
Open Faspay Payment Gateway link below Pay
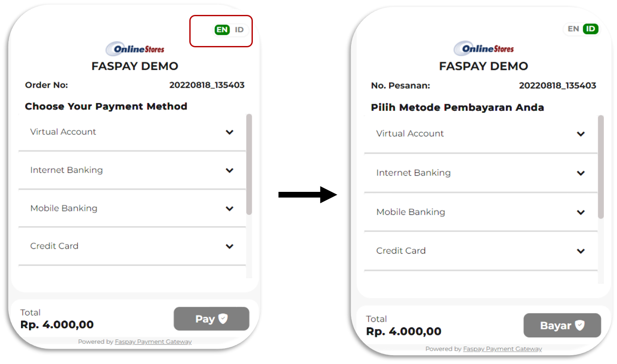coord(153,342)
